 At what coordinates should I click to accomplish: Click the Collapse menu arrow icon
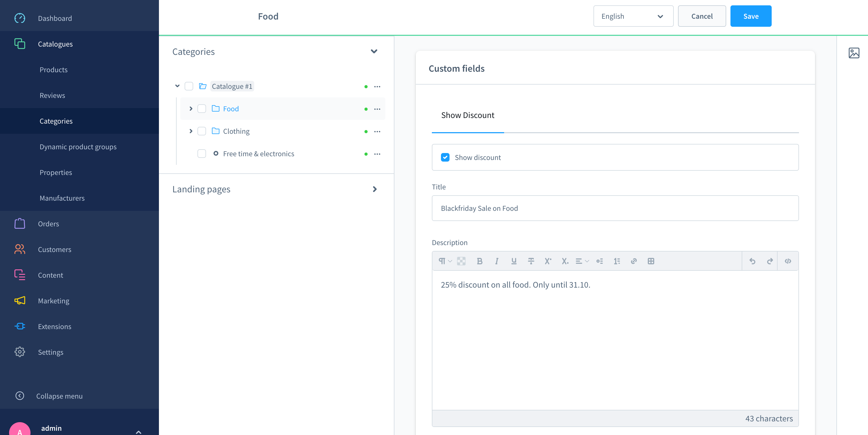click(20, 396)
